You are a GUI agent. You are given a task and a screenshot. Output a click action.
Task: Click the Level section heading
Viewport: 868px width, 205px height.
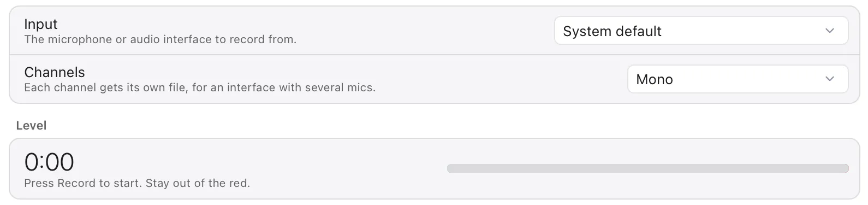(x=31, y=125)
